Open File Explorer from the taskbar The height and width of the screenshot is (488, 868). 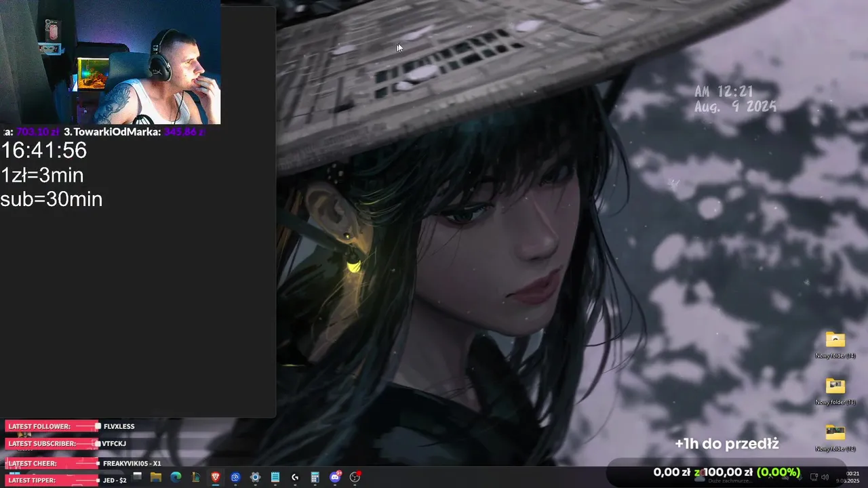click(156, 477)
